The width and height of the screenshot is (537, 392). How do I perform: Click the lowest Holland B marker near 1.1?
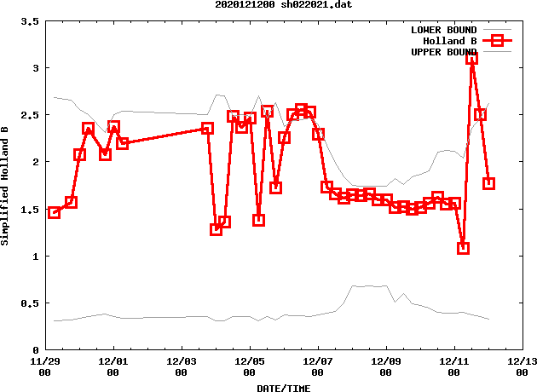[x=463, y=248]
